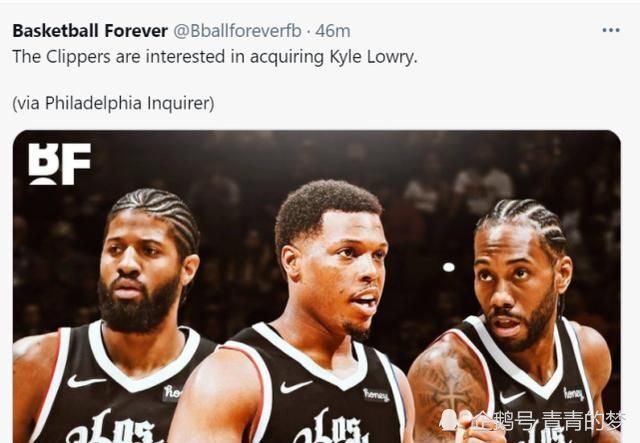
Task: Open the @Bballforeverfb handle
Action: (x=238, y=31)
